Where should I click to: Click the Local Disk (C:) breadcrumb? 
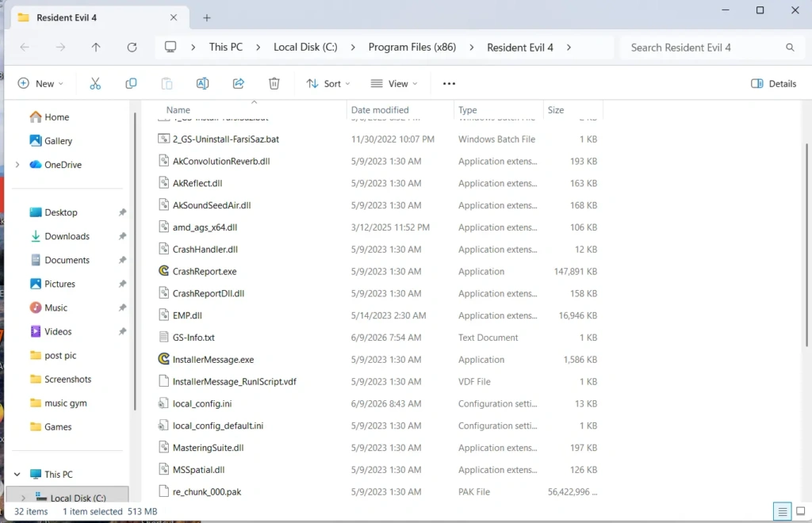point(305,47)
